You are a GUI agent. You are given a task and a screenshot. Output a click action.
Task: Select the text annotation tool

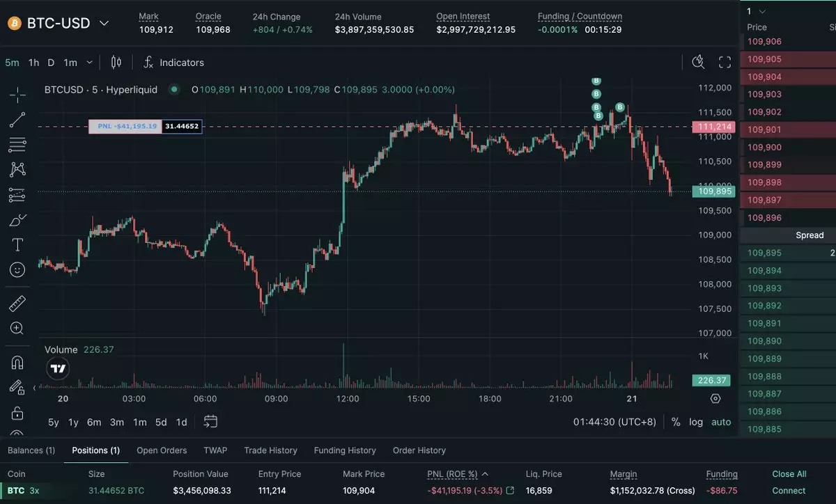(17, 245)
